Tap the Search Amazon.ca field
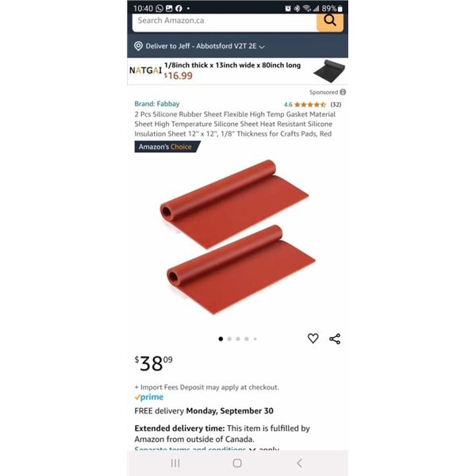This screenshot has height=476, width=476. [225, 22]
